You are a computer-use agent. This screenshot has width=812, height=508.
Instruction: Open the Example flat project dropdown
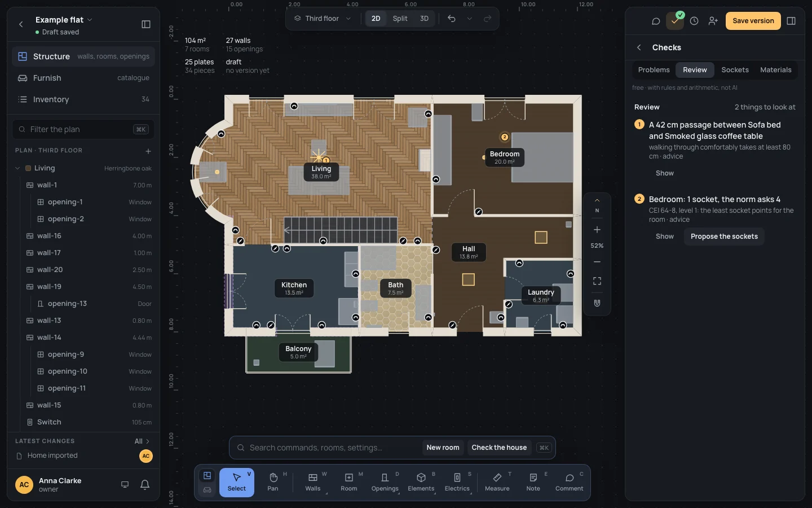coord(64,20)
